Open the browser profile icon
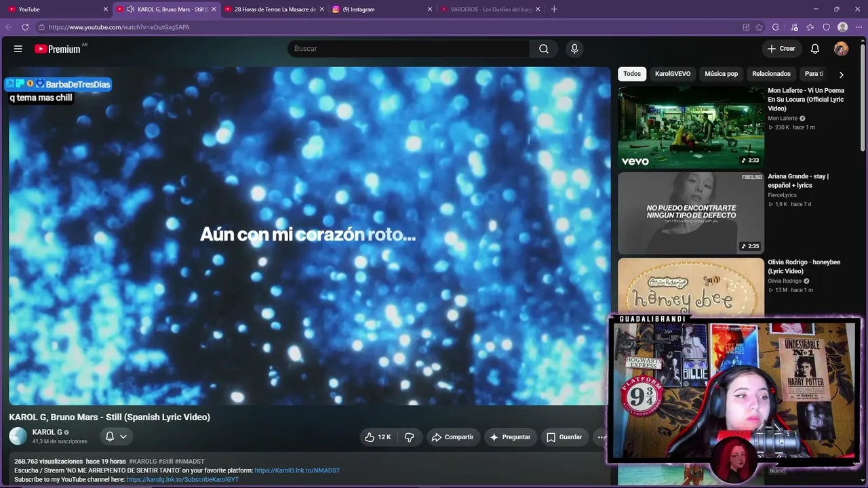868x488 pixels. (843, 27)
